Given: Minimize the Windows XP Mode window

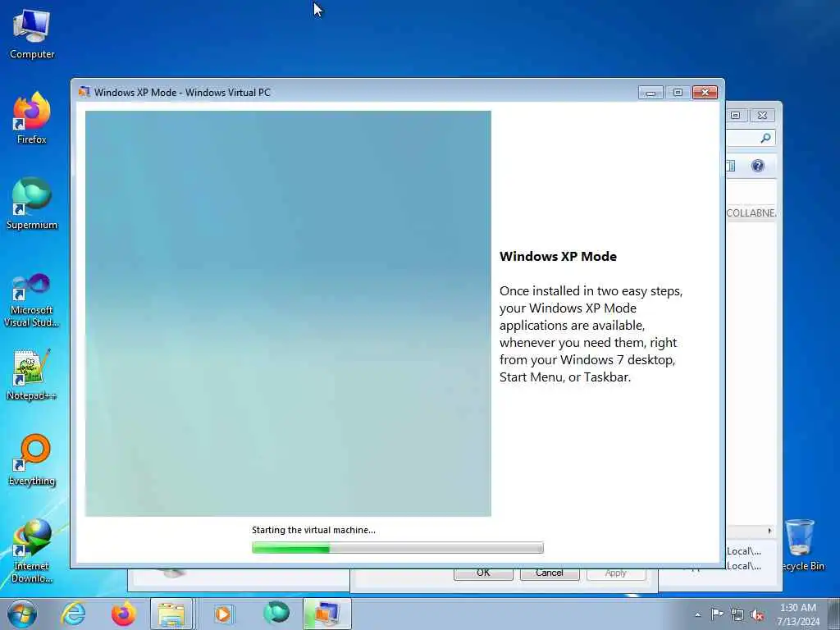Looking at the screenshot, I should tap(651, 93).
